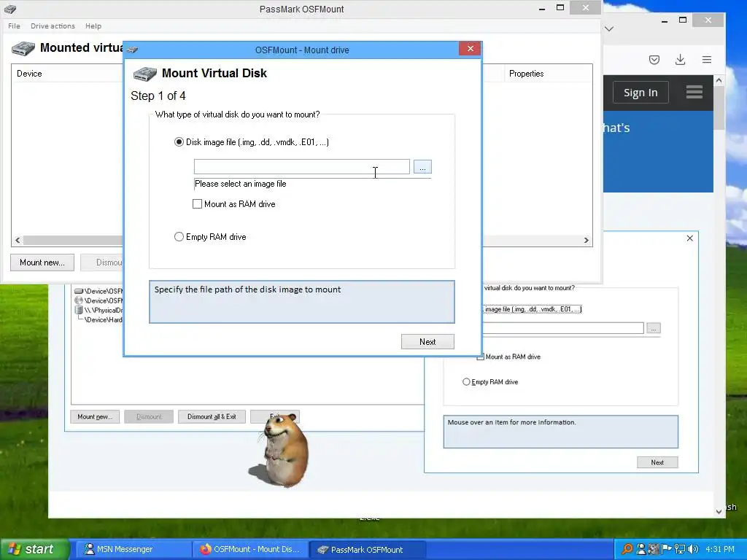Close the OSFMount - Mount drive dialog
This screenshot has width=747, height=560.
471,49
